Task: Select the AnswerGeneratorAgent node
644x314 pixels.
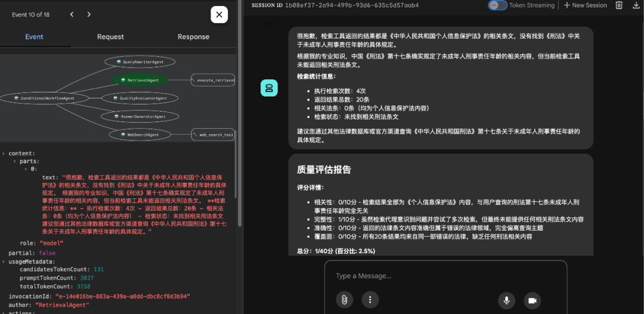Action: click(x=140, y=117)
